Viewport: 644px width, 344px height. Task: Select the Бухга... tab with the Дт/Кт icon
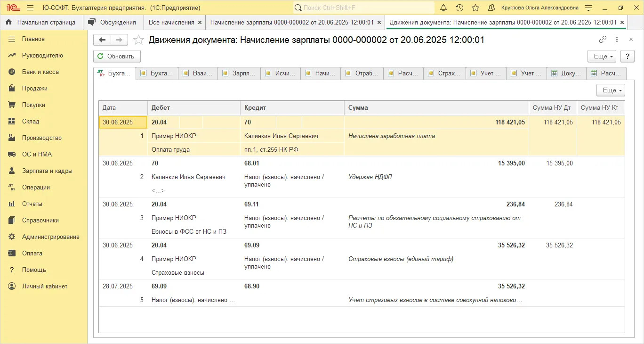115,74
